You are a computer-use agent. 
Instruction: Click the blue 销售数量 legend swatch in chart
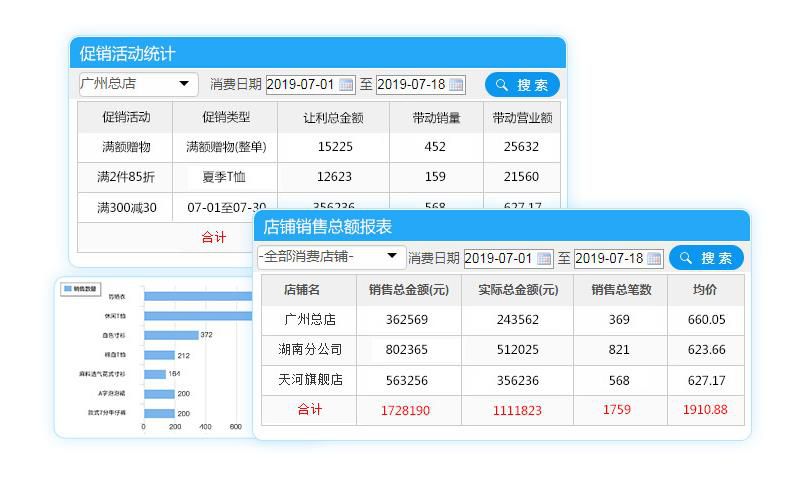tap(68, 289)
